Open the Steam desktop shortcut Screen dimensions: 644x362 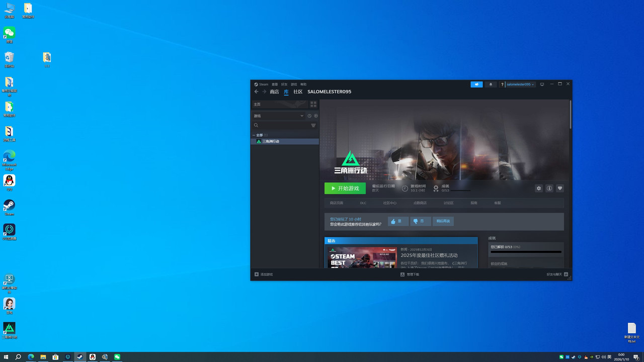tap(9, 207)
